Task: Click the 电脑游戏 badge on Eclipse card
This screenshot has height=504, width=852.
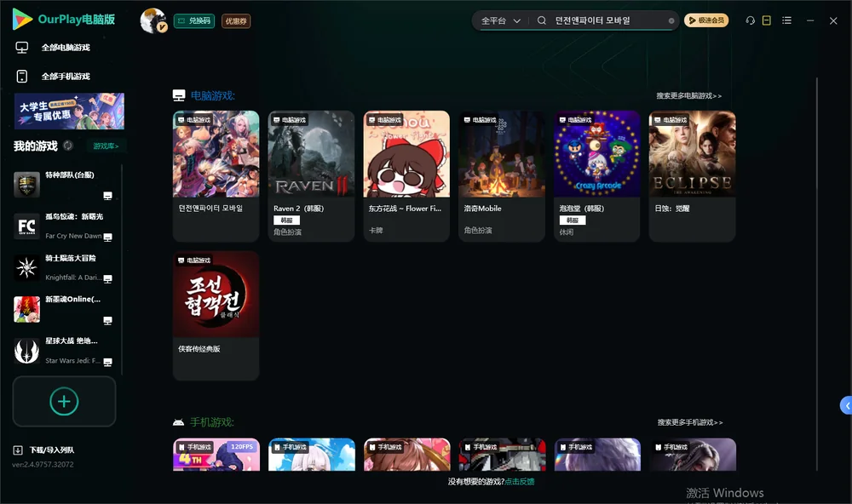Action: coord(670,120)
